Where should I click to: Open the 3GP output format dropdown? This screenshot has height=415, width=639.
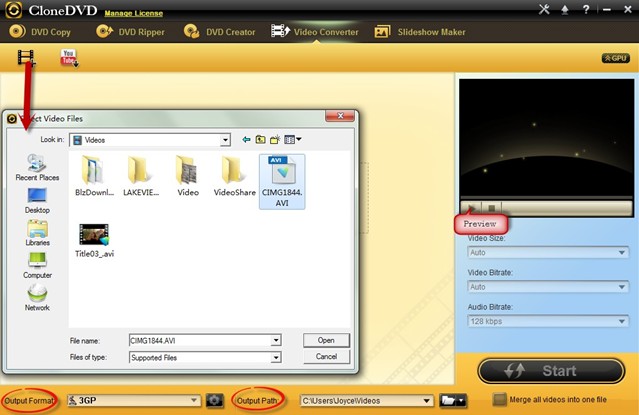(x=134, y=400)
